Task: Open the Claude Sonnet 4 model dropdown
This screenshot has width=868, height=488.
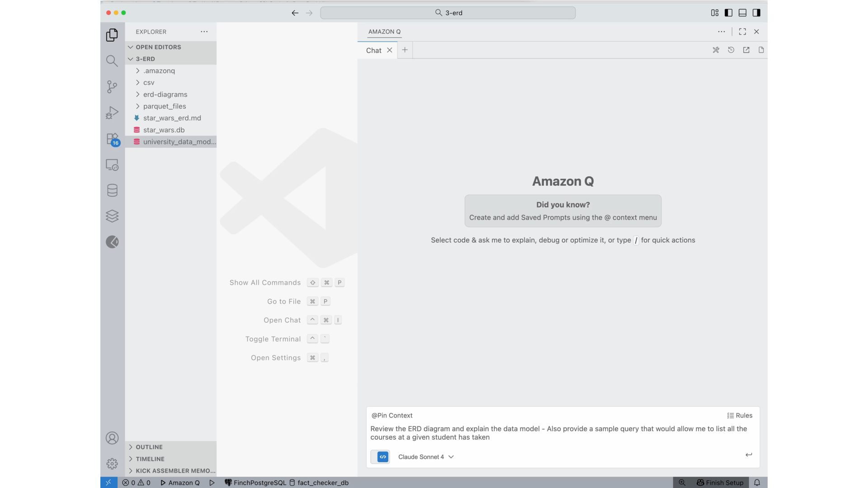Action: tap(425, 457)
